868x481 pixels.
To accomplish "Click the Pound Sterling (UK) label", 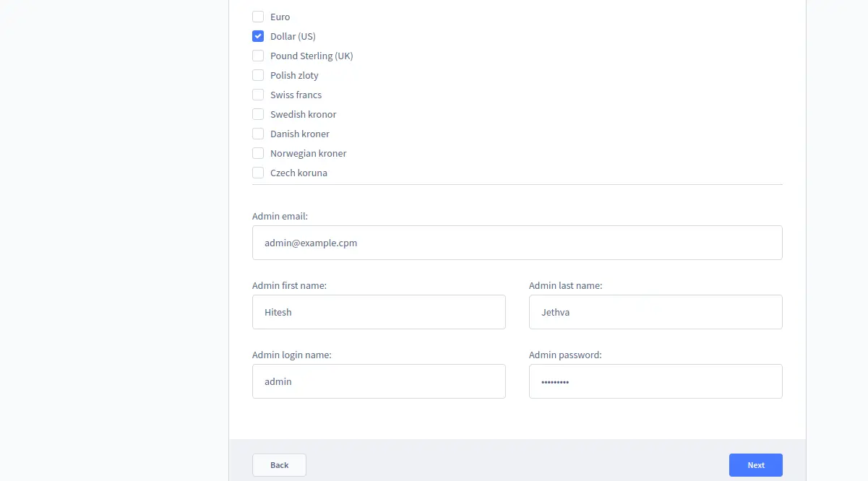I will point(311,56).
